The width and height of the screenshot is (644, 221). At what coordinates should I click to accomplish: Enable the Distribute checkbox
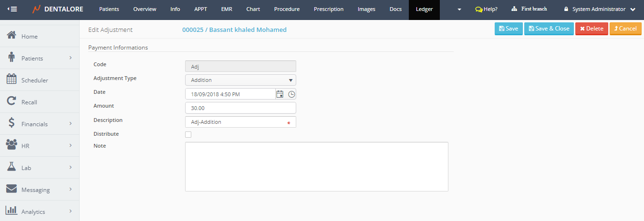click(188, 135)
